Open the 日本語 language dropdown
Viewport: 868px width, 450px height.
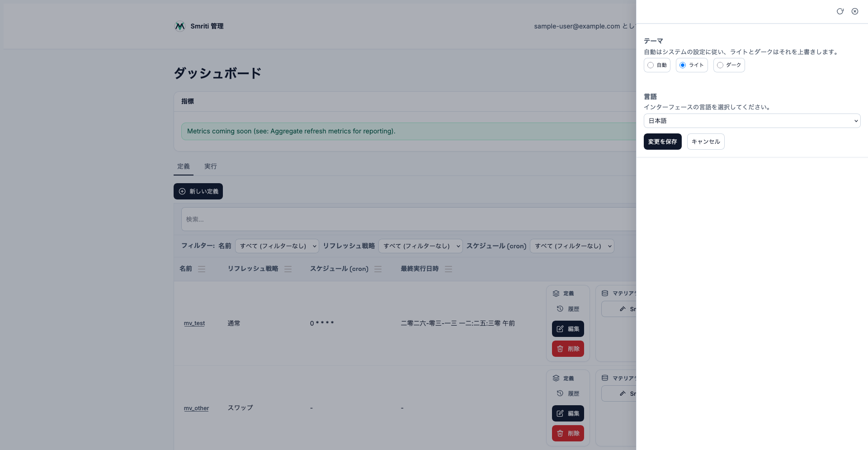tap(752, 121)
